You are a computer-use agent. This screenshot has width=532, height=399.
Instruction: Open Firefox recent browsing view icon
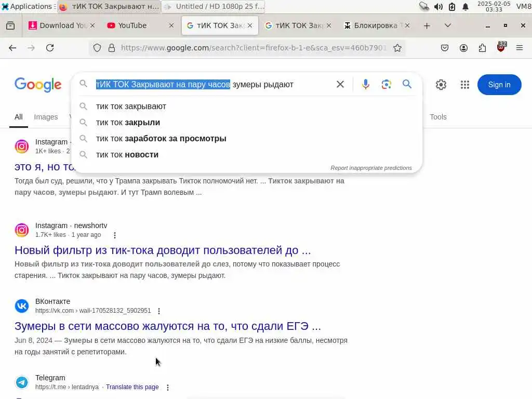(x=10, y=26)
